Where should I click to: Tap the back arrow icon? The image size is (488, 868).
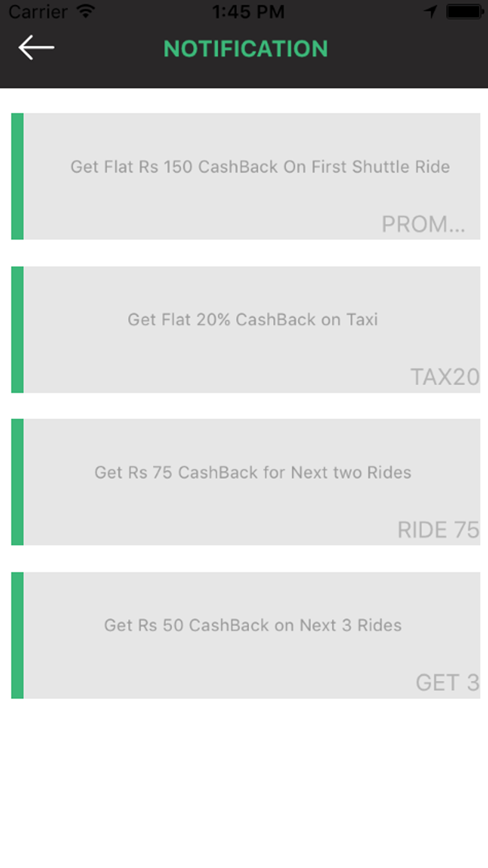click(36, 47)
